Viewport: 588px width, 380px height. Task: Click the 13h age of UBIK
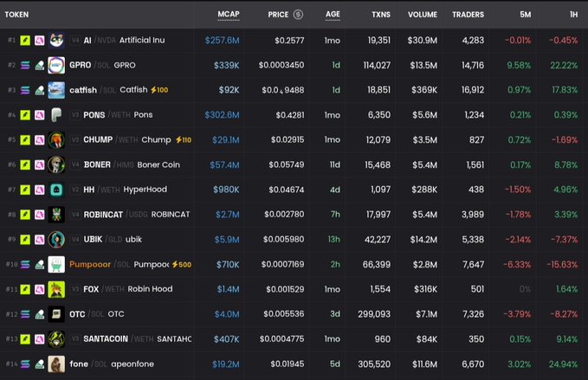(333, 240)
